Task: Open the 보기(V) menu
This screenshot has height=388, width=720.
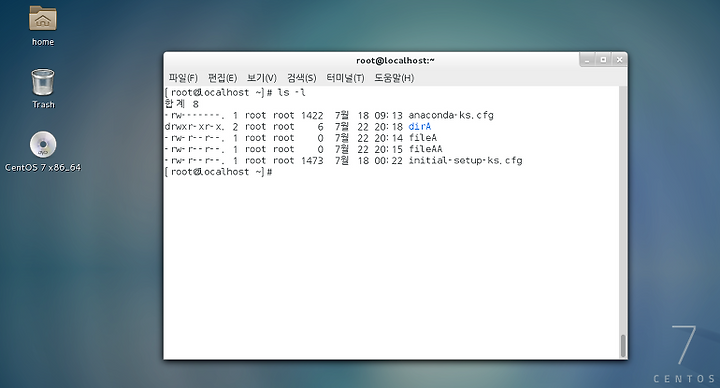Action: pyautogui.click(x=262, y=78)
